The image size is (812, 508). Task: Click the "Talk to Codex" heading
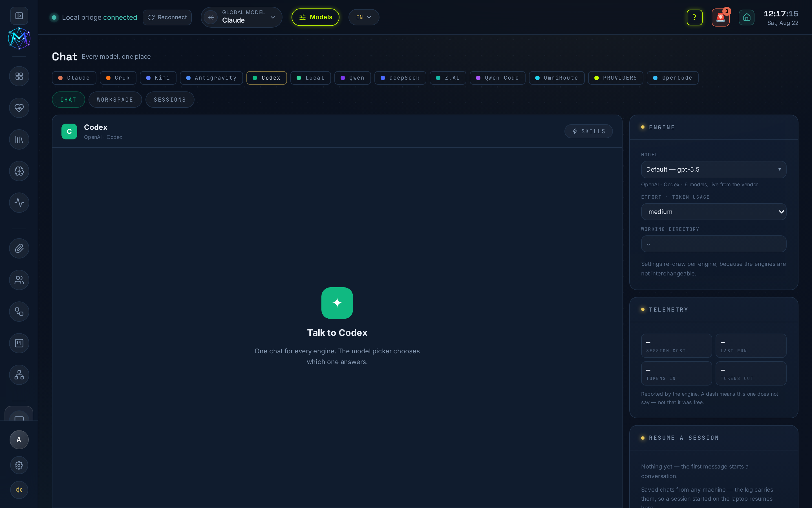tap(337, 333)
